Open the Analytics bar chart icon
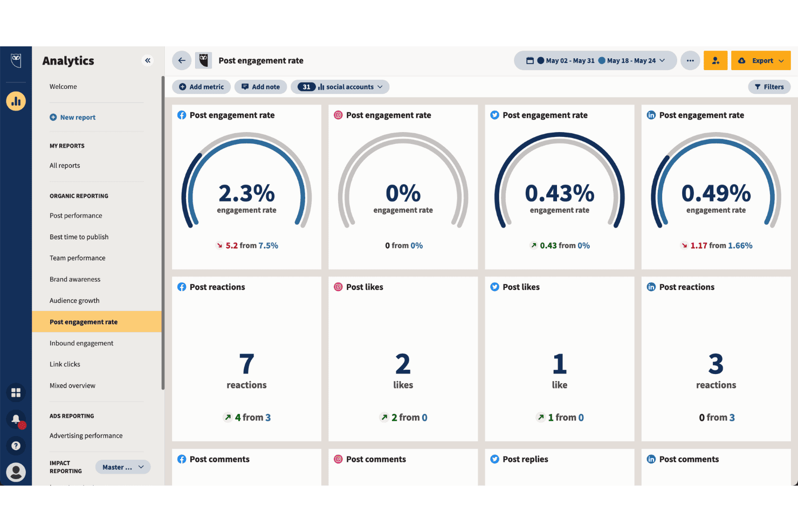Image resolution: width=798 pixels, height=532 pixels. [x=16, y=101]
